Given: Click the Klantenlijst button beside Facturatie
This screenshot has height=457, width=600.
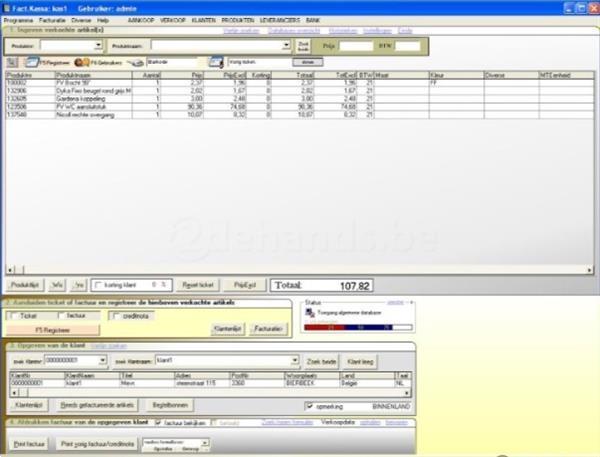Looking at the screenshot, I should tap(228, 329).
